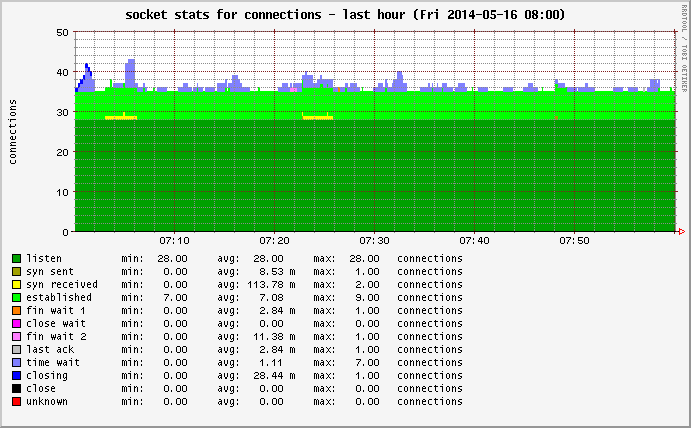
Task: Select the yellow syn received legend swatch
Action: [16, 284]
